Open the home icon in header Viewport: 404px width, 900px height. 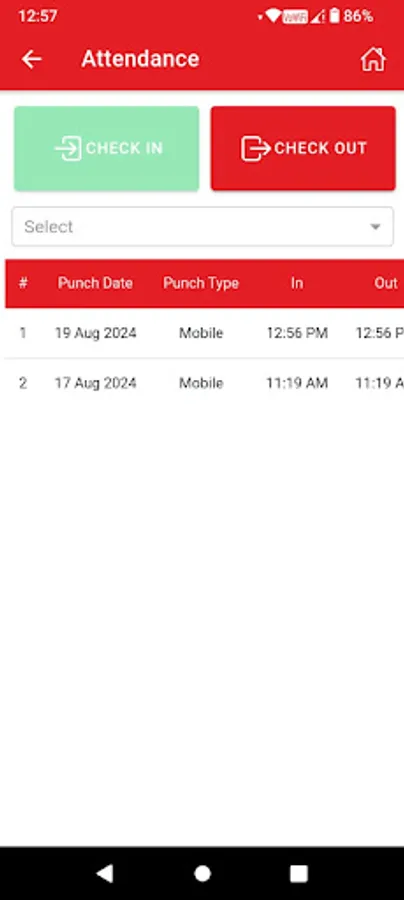(373, 59)
